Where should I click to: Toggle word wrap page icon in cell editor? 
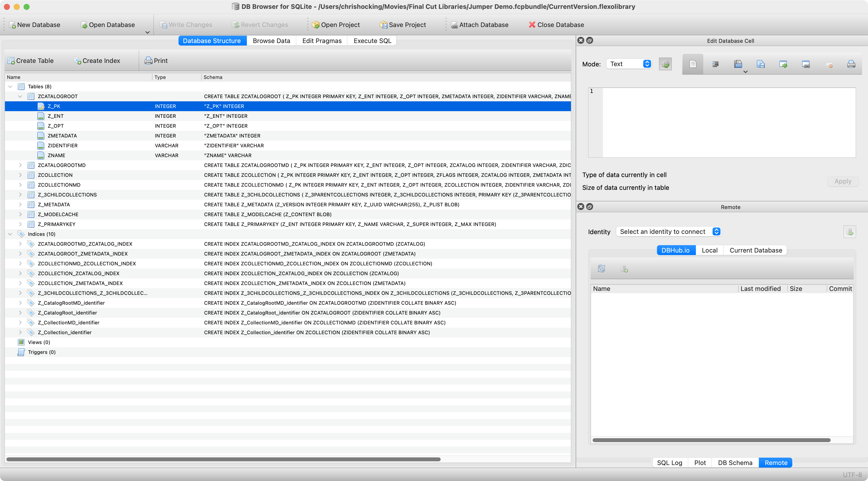click(692, 64)
